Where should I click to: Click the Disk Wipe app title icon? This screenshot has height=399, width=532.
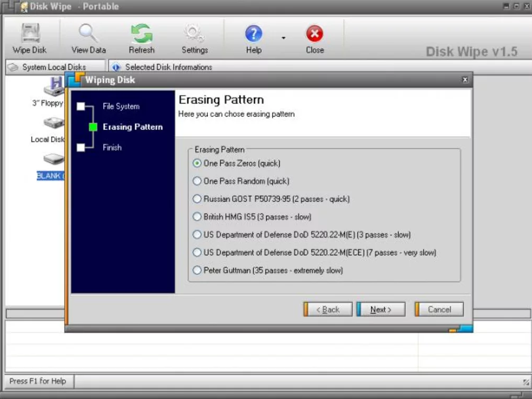tap(24, 7)
